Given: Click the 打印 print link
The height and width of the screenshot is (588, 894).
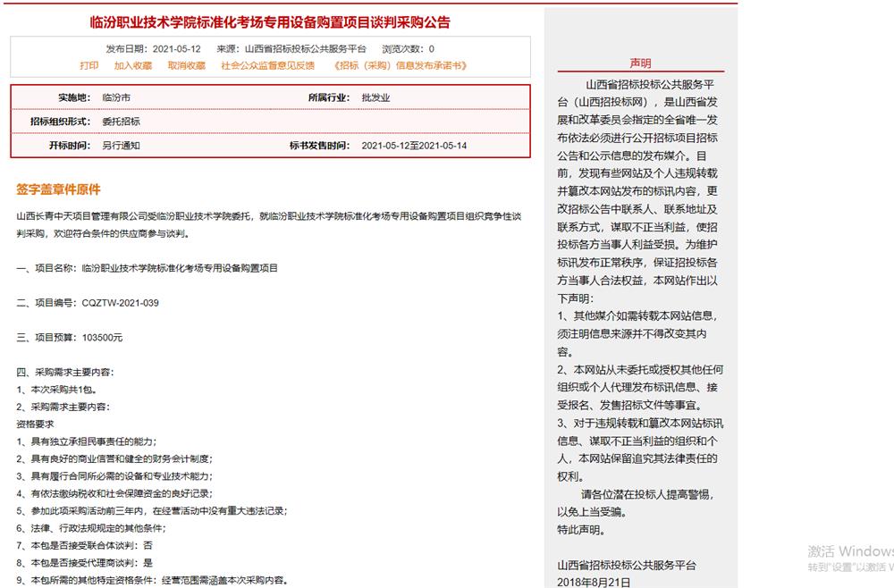Looking at the screenshot, I should (89, 65).
